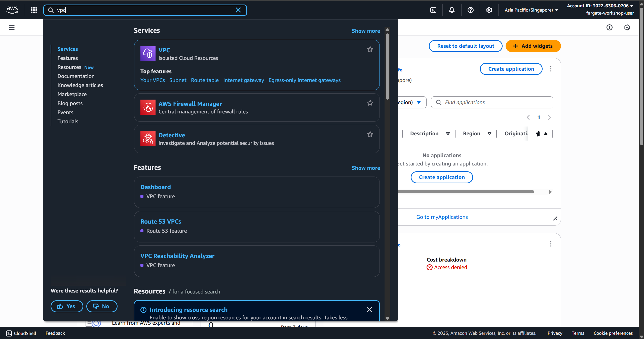The width and height of the screenshot is (644, 339).
Task: Select Events category
Action: point(65,112)
